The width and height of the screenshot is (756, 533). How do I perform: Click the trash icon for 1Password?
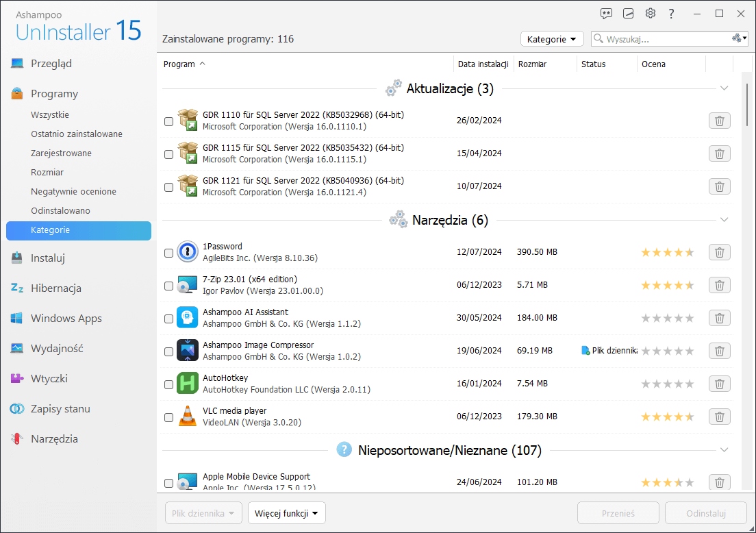(x=719, y=252)
